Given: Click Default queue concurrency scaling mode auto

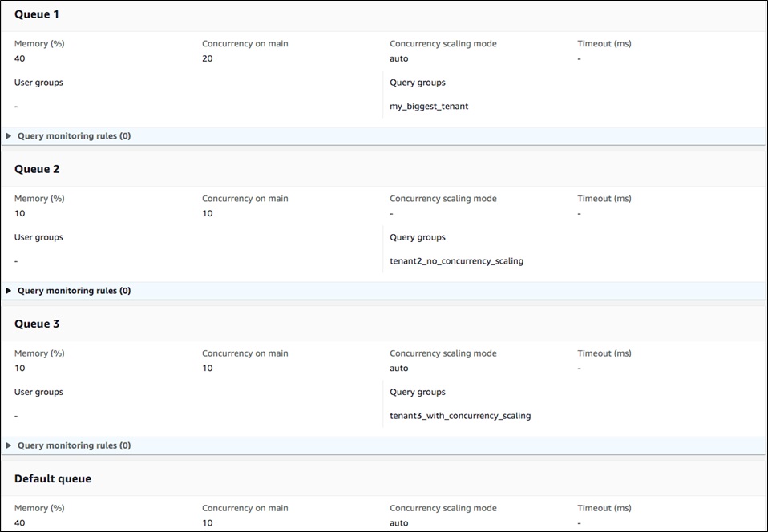Looking at the screenshot, I should pos(399,522).
